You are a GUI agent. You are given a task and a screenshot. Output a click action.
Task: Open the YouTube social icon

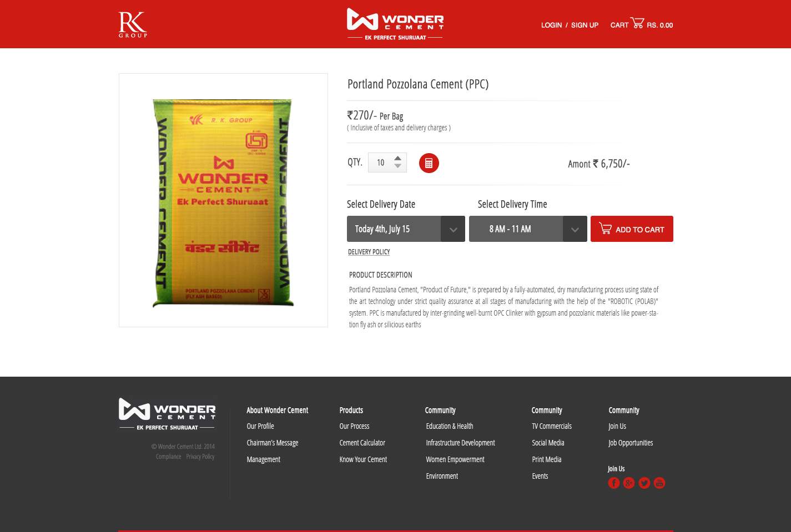[659, 483]
